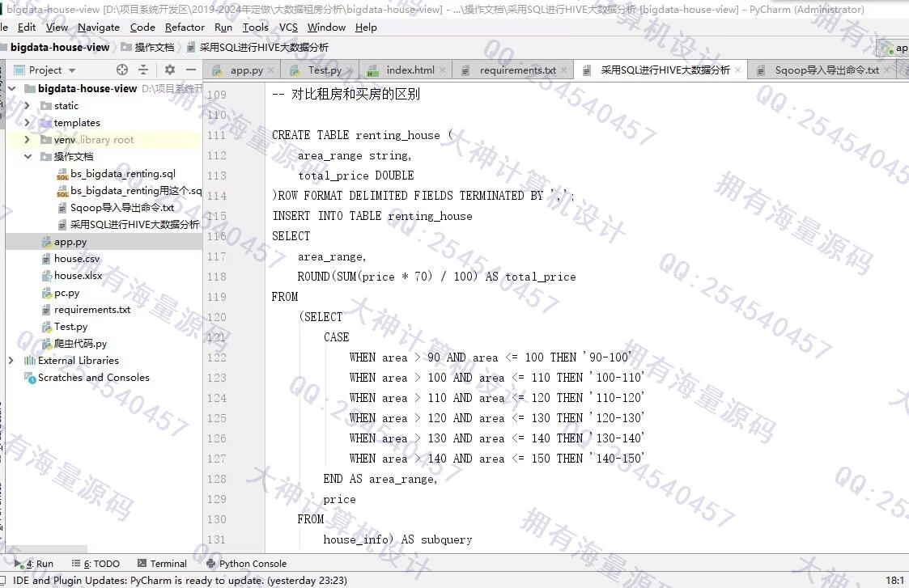909x588 pixels.
Task: Expand the static folder
Action: pyautogui.click(x=27, y=105)
